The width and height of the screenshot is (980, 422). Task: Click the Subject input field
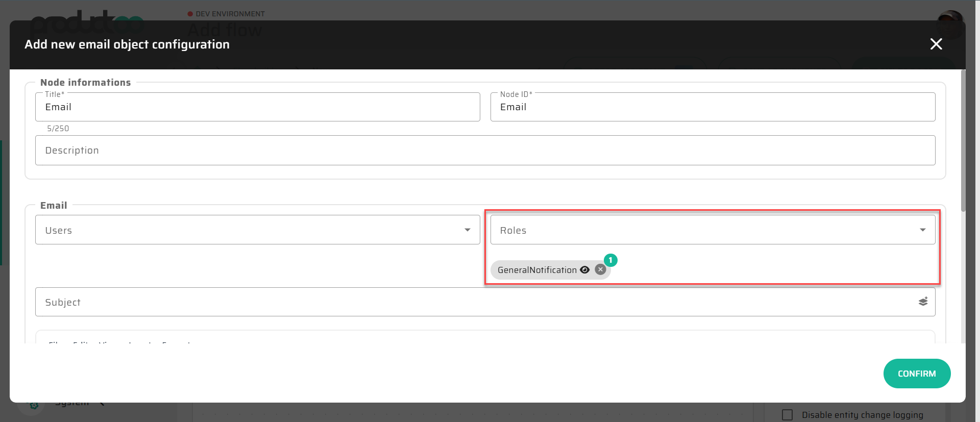[475, 302]
